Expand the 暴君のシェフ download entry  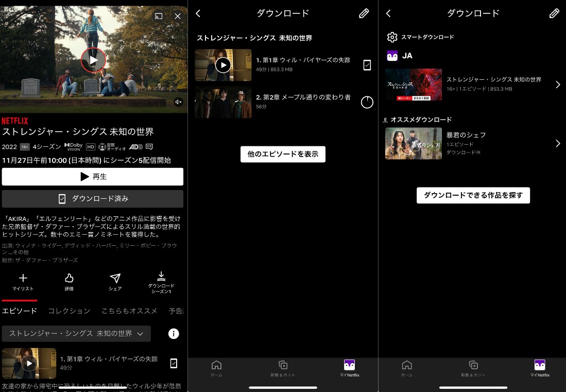point(558,143)
